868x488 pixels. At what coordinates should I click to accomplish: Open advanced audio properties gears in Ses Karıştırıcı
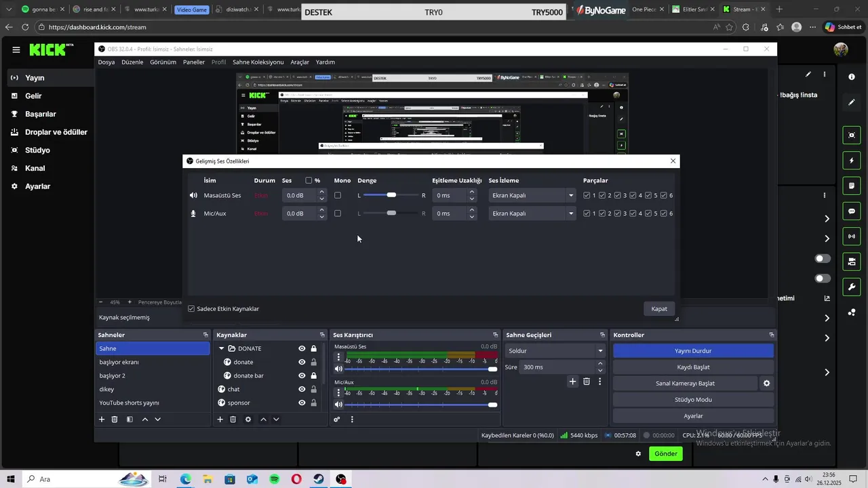pos(336,420)
